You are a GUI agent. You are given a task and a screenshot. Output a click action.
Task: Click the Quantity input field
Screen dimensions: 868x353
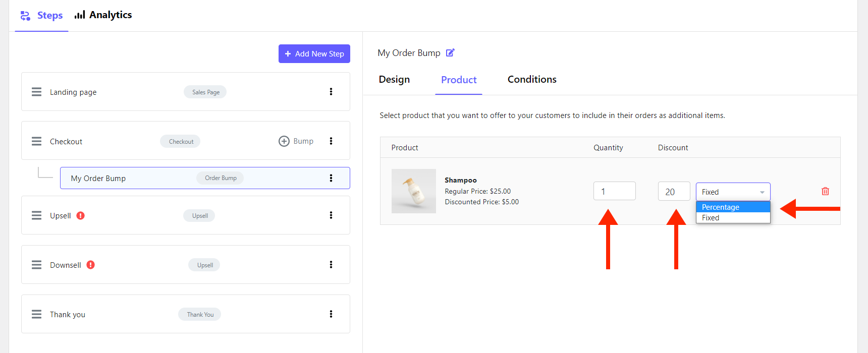click(x=614, y=191)
